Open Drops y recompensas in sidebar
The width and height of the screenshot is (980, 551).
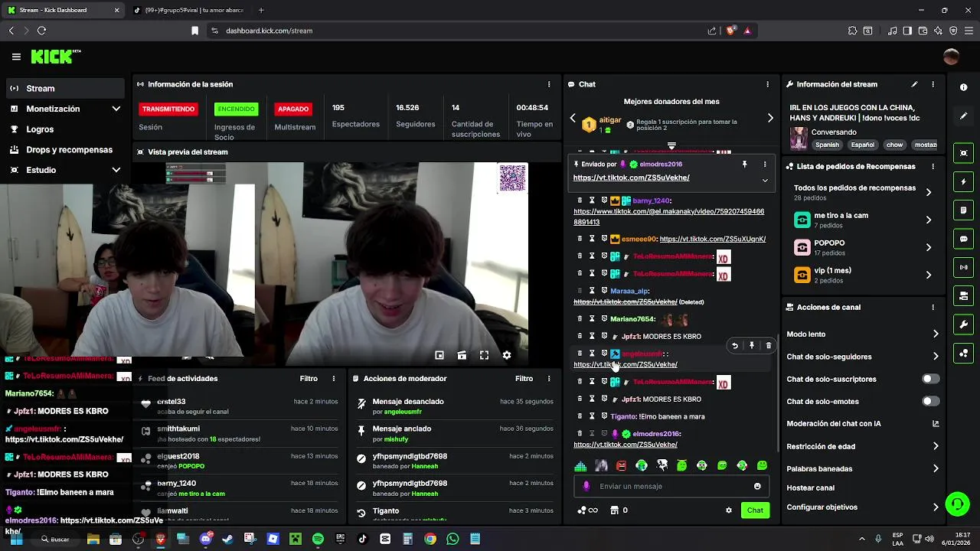pos(65,150)
